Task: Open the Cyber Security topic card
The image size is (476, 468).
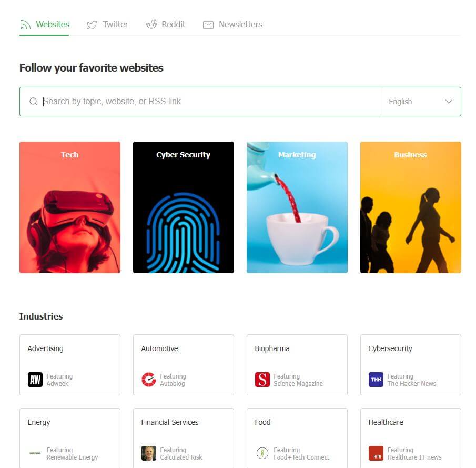Action: 184,207
